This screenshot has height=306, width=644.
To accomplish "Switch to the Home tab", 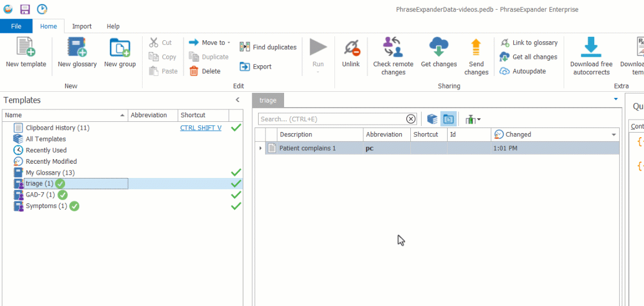I will (x=49, y=26).
